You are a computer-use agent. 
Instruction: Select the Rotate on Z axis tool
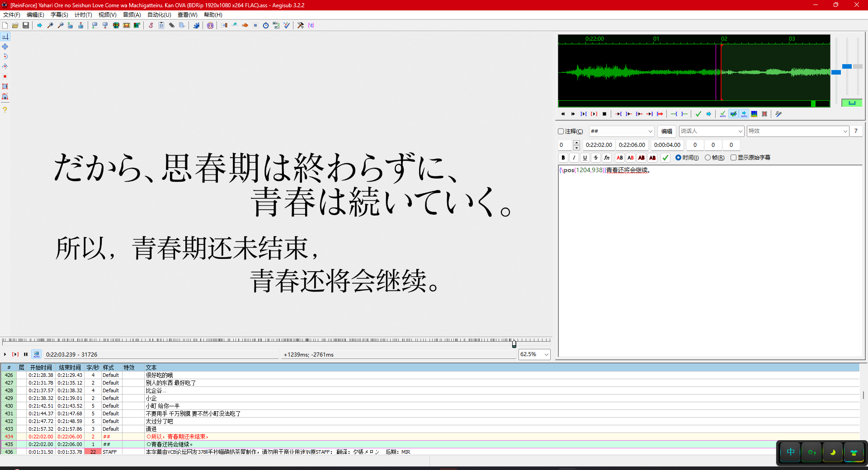[5, 56]
